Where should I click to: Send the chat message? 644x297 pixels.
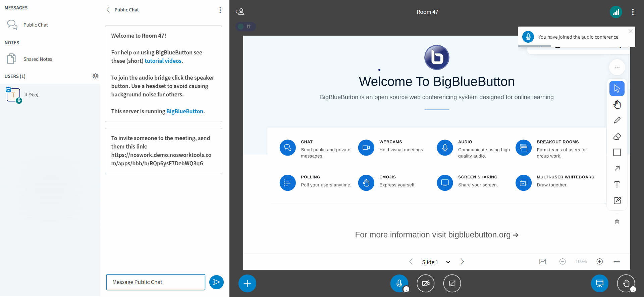(216, 282)
